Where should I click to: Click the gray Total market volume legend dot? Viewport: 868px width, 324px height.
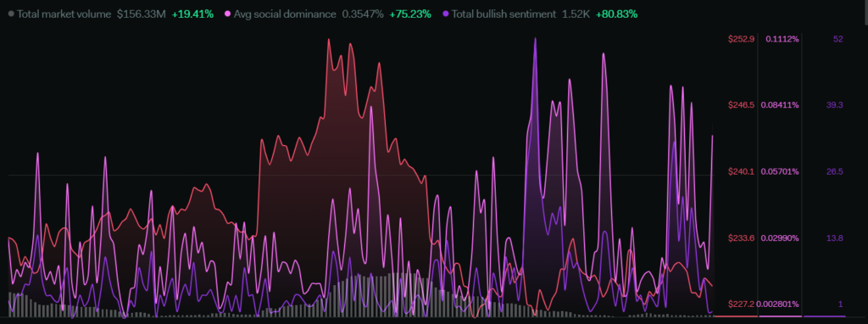click(x=11, y=14)
